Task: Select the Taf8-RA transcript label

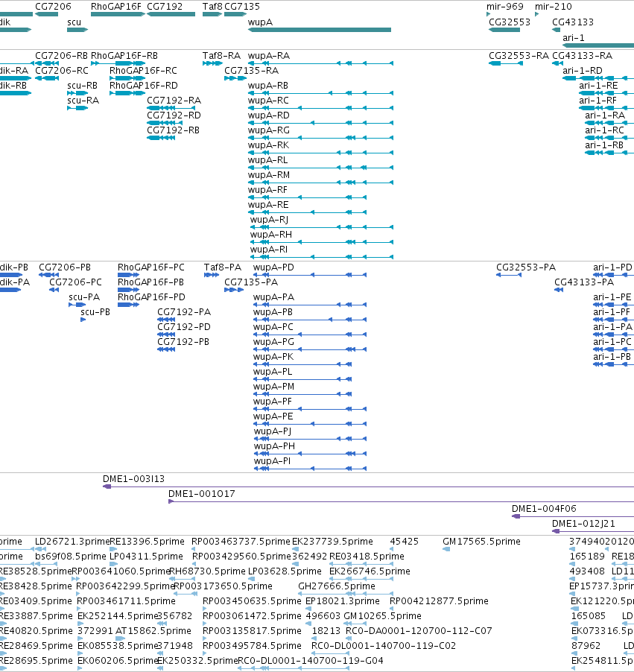Action: 221,56
